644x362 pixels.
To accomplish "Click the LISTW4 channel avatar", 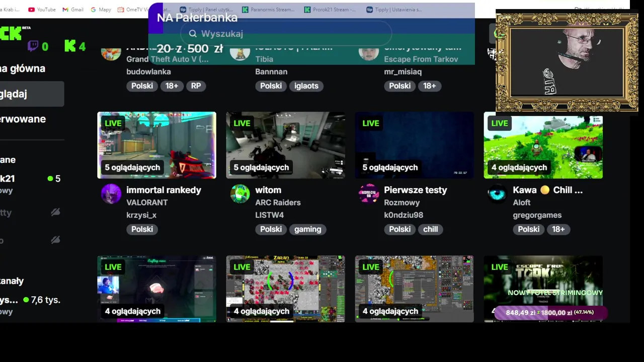I will [239, 194].
